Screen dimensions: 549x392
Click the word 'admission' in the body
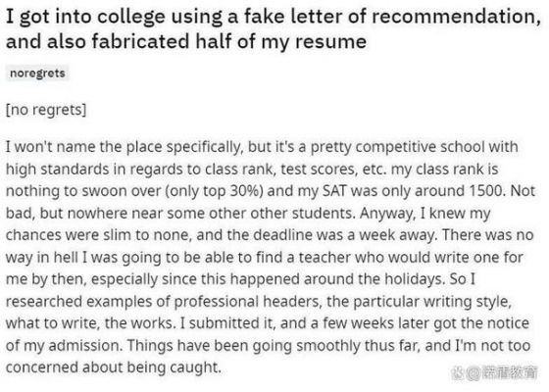coord(86,346)
